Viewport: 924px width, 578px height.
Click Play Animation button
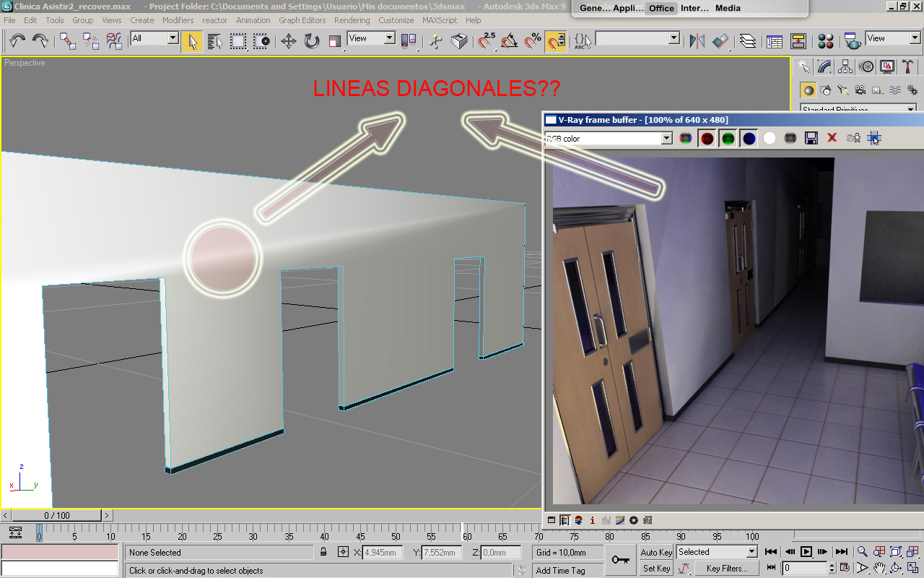806,552
